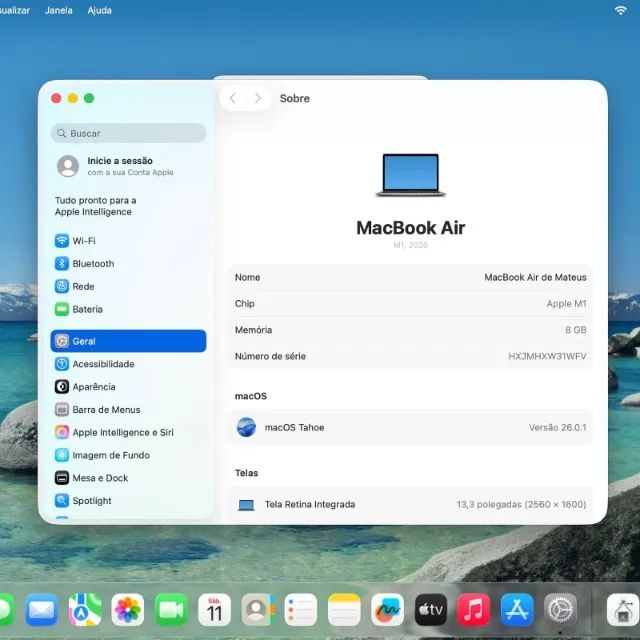Open Maps from the Dock

[85, 610]
